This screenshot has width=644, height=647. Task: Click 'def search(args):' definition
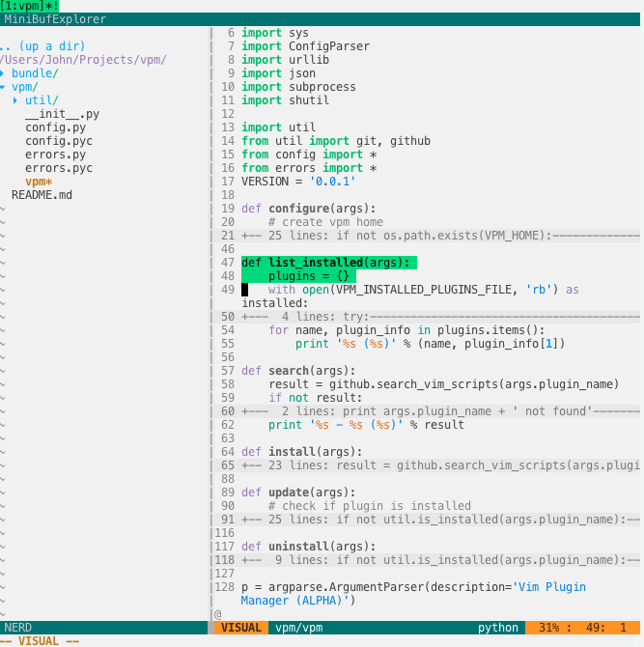[298, 371]
